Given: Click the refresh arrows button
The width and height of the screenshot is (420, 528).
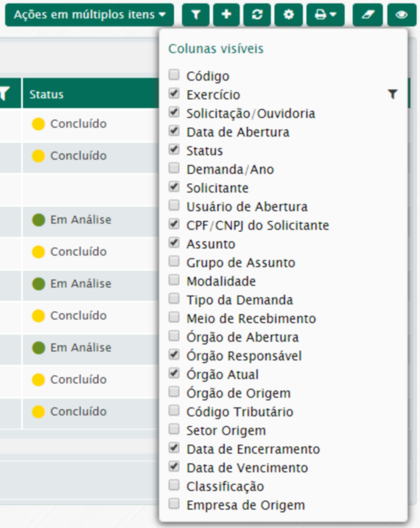Looking at the screenshot, I should pos(257,15).
